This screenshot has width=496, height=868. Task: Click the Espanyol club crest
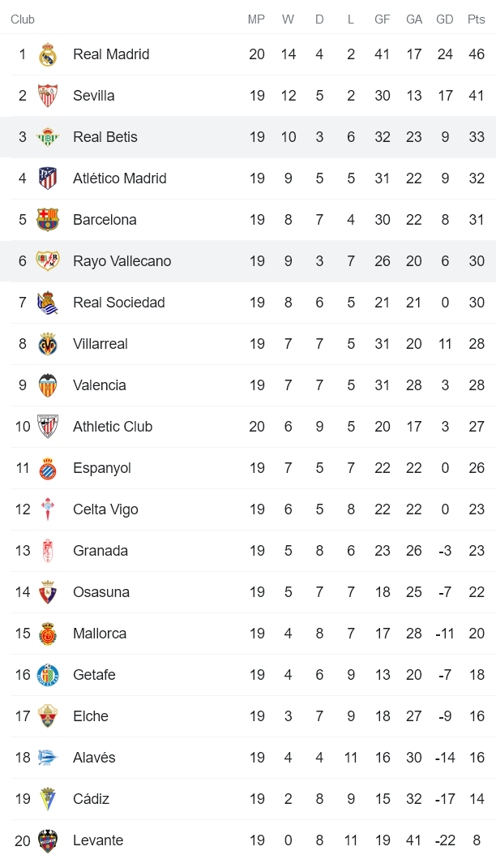point(48,468)
